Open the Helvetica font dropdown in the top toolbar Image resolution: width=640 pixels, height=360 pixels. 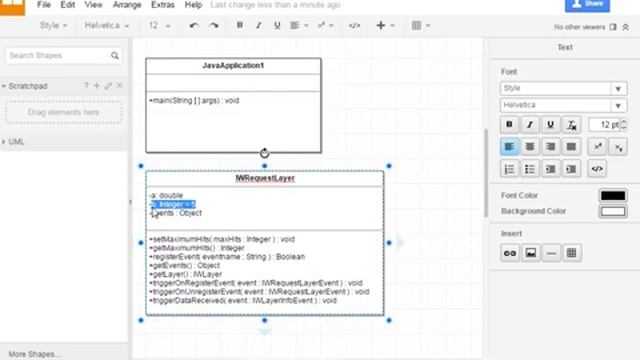click(107, 25)
